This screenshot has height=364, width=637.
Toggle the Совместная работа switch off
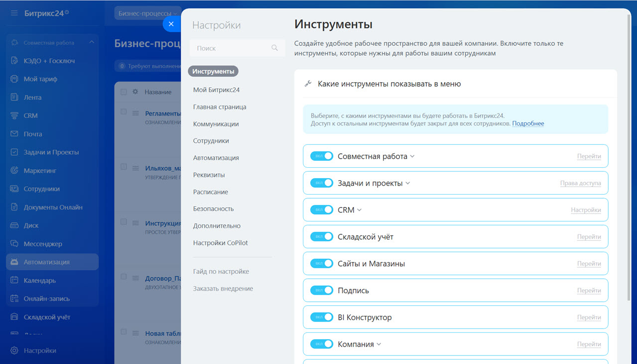click(x=322, y=156)
